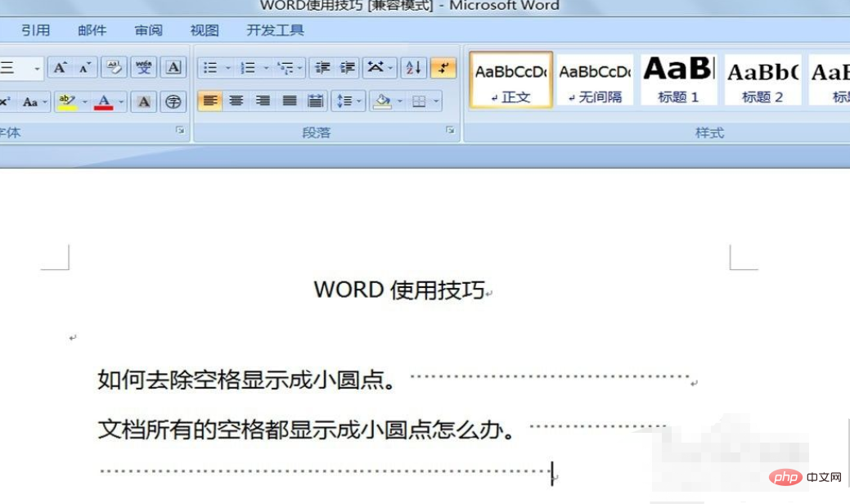Apply a bulleted list
The image size is (850, 504).
(209, 68)
